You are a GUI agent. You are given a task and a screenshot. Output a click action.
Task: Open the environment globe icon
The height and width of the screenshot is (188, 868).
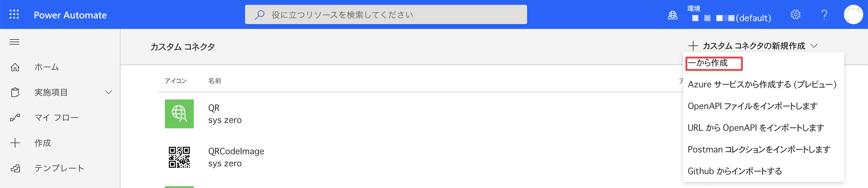672,15
